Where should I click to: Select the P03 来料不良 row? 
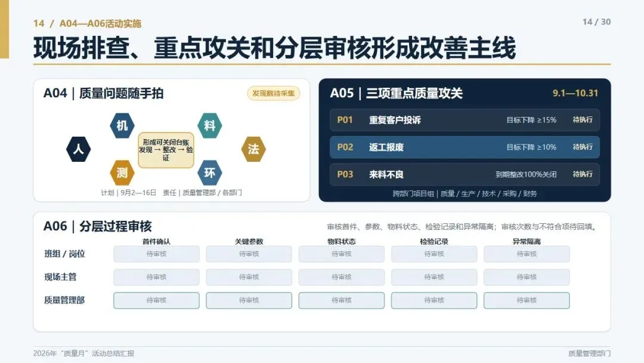465,174
